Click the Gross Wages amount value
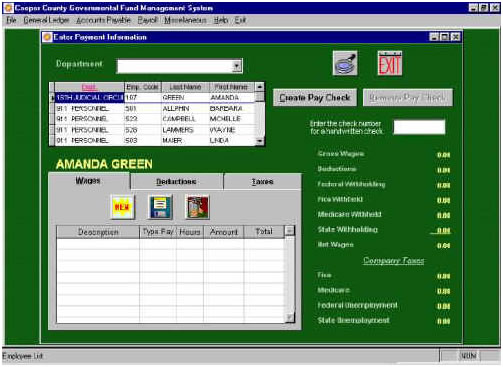 tap(444, 155)
